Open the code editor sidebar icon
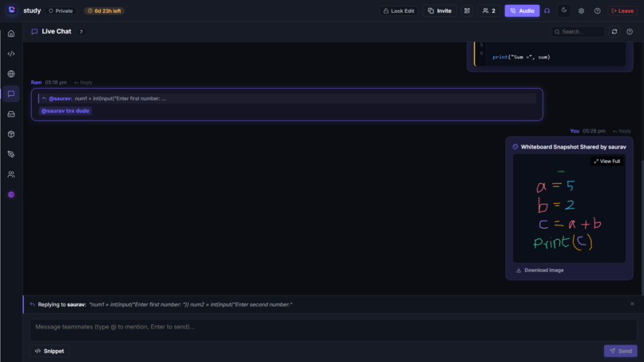 [11, 54]
